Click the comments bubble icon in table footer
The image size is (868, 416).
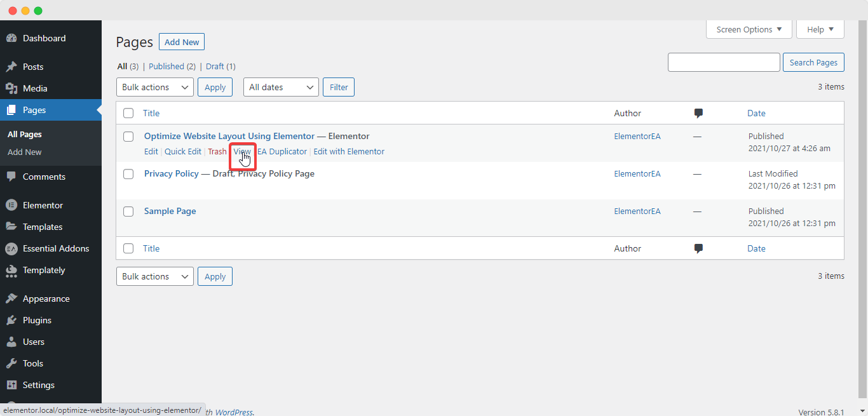(698, 248)
